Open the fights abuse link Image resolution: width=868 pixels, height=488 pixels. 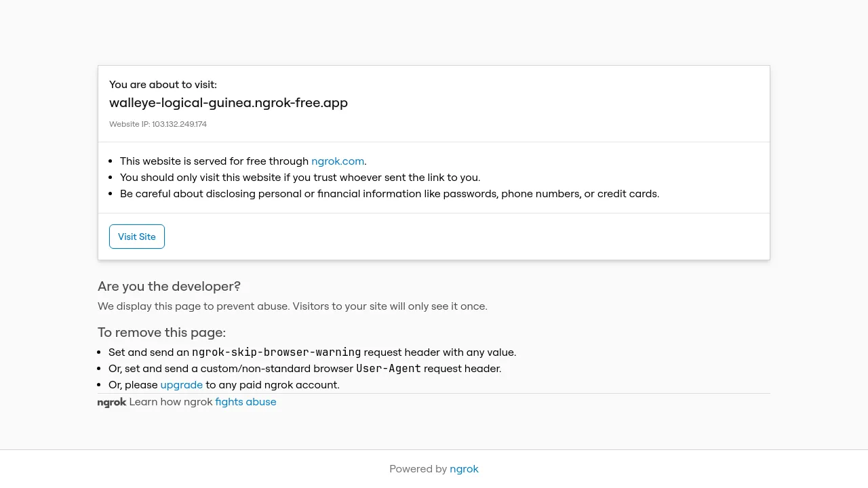[245, 402]
